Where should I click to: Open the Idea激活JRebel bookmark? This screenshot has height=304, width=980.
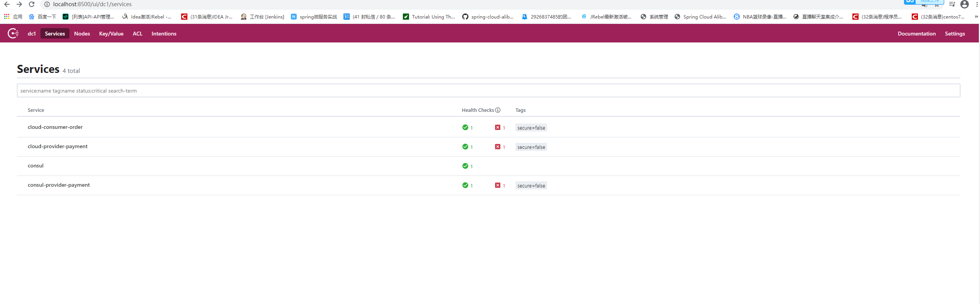coord(147,17)
